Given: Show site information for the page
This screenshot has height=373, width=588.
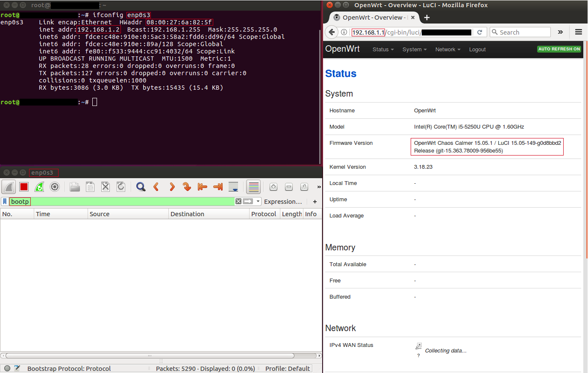Looking at the screenshot, I should click(x=344, y=32).
